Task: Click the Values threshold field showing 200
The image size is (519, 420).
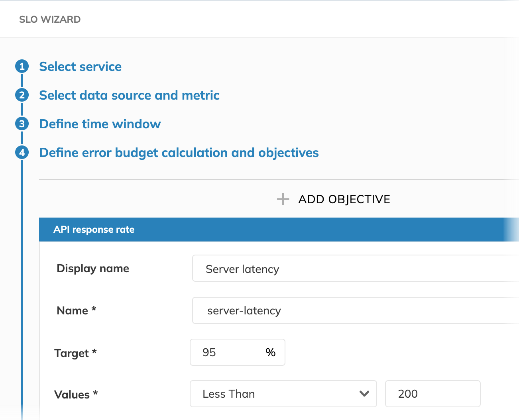Action: pos(433,394)
